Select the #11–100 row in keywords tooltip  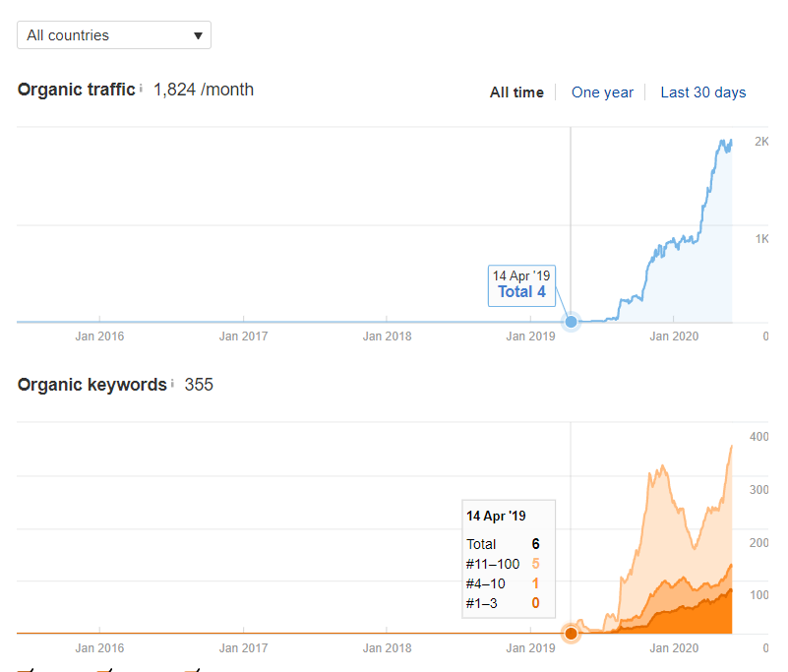[x=503, y=564]
